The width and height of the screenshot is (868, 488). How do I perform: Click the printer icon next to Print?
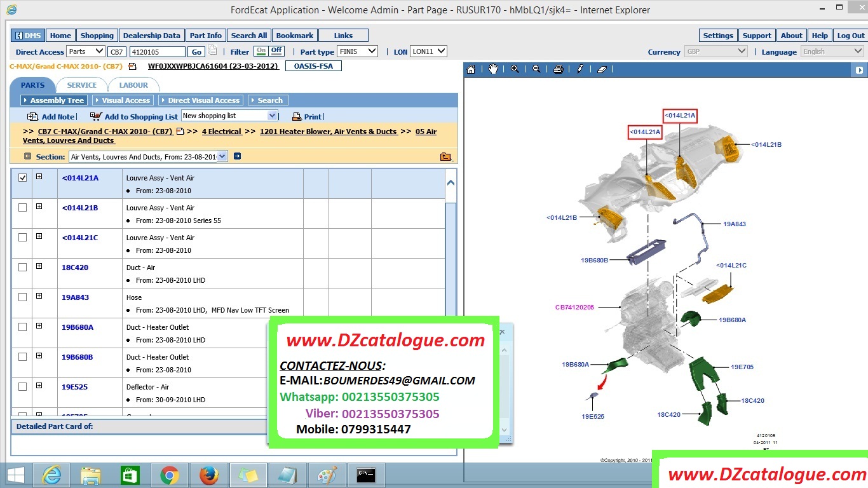click(297, 117)
